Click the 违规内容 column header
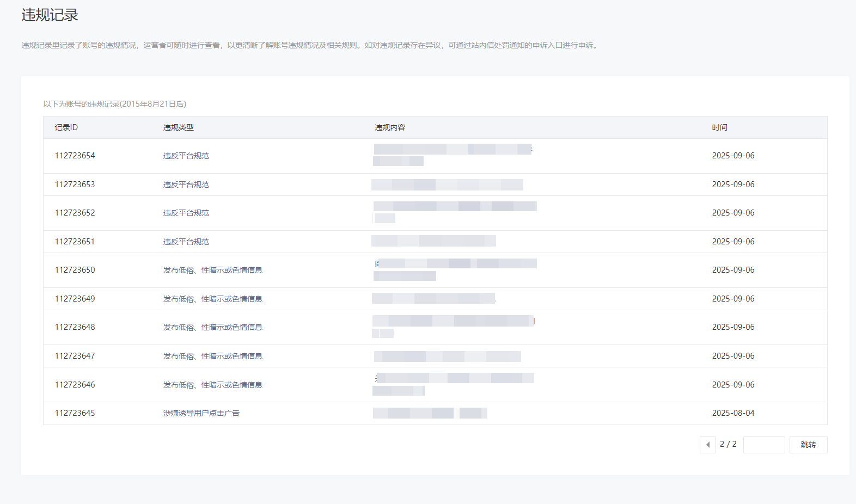The image size is (856, 504). (389, 127)
